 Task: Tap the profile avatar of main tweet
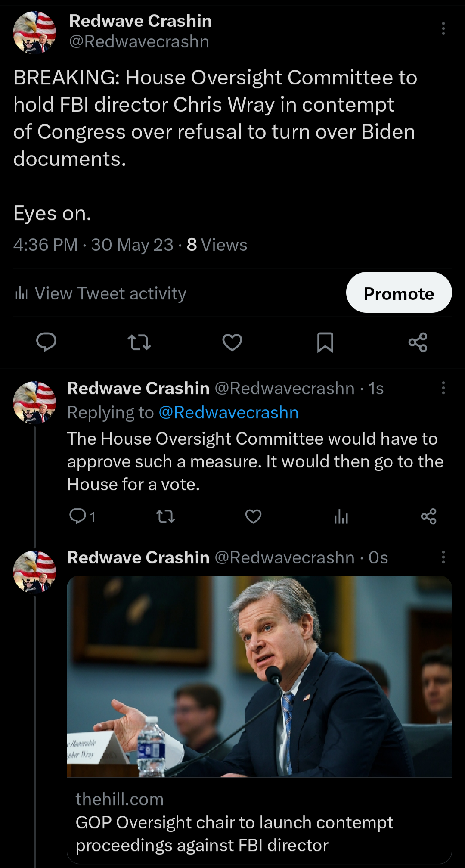click(x=34, y=33)
